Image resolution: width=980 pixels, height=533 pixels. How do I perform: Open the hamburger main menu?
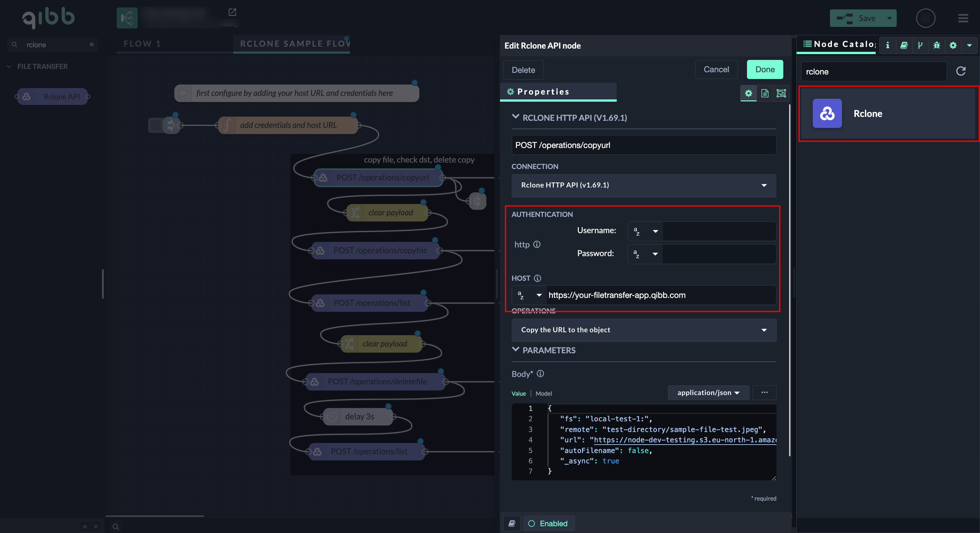pyautogui.click(x=963, y=18)
